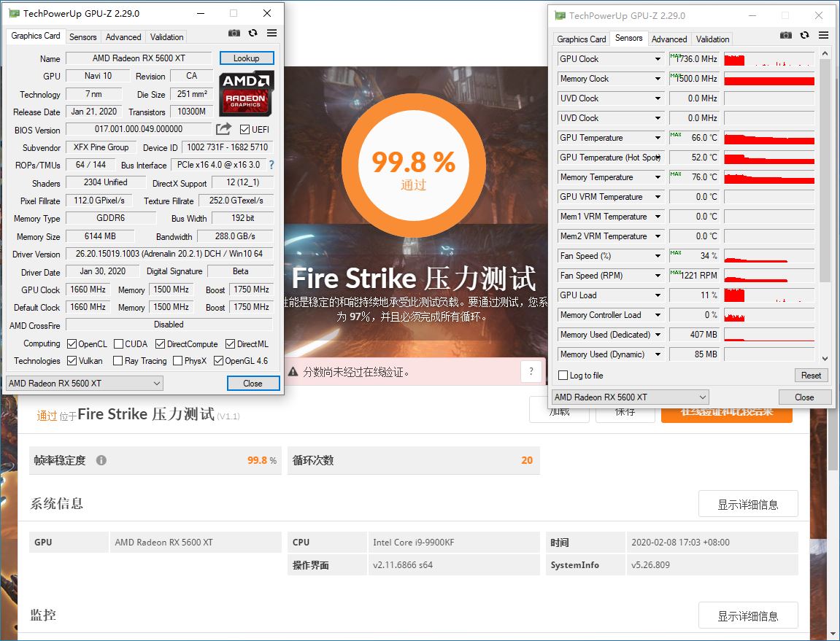Click the camera icon in the Sensors window toolbar

[x=785, y=35]
